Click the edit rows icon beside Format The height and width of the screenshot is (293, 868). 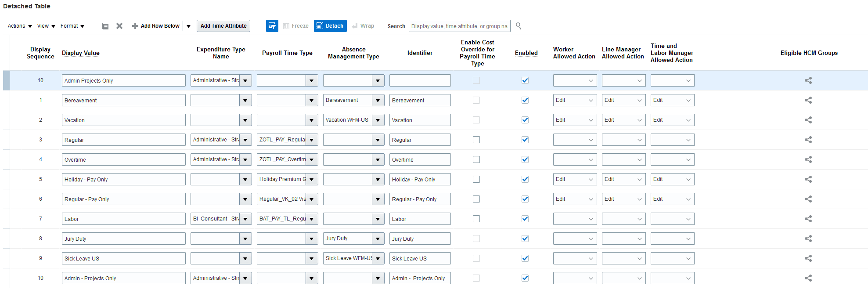pyautogui.click(x=105, y=26)
